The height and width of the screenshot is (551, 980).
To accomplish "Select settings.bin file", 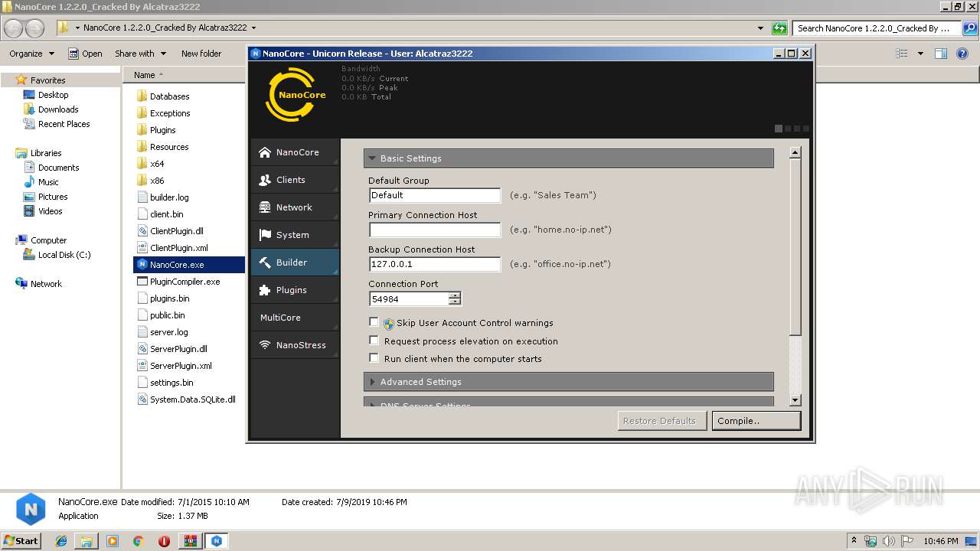I will click(x=171, y=383).
